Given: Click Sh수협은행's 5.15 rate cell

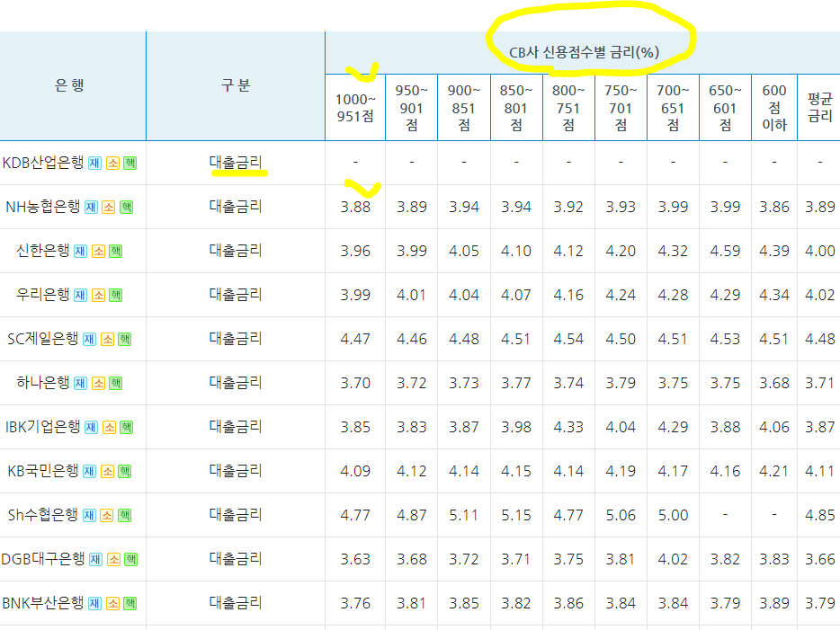Looking at the screenshot, I should 516,516.
